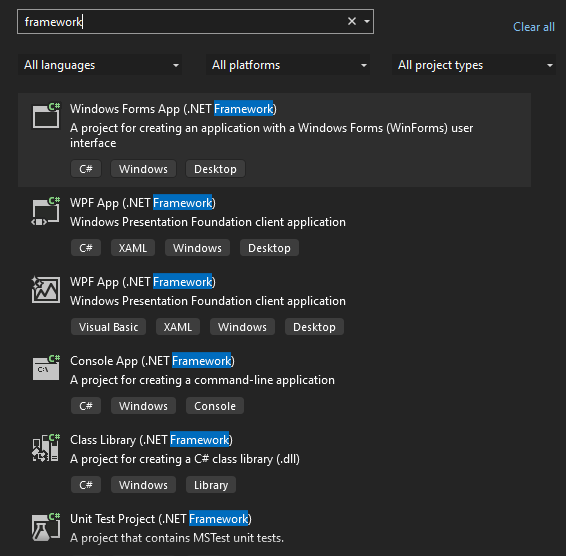Click the C# tag under Class Library
This screenshot has height=556, width=566.
(86, 485)
